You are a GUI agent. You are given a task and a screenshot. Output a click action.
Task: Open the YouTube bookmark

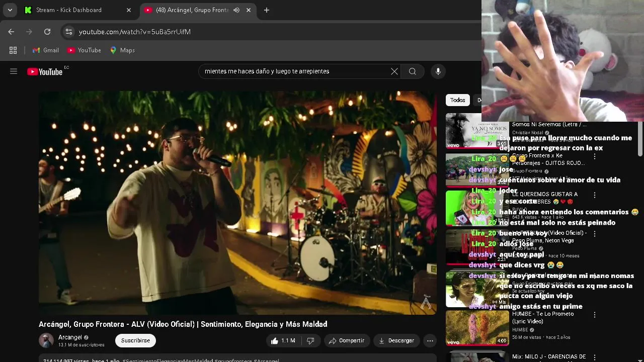(84, 50)
